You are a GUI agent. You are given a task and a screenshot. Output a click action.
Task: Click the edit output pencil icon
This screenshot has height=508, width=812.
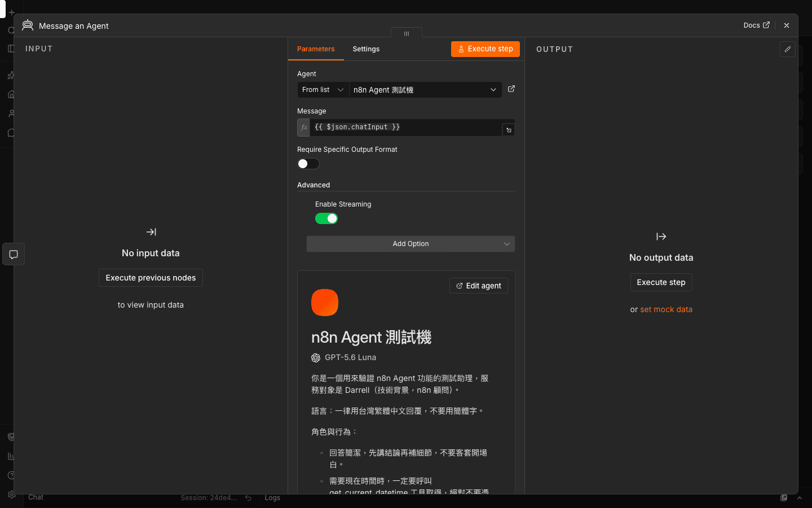(788, 49)
